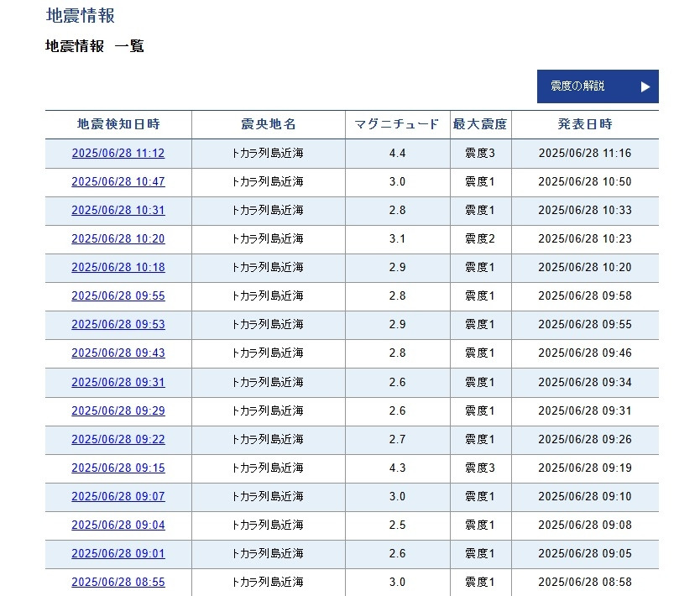The image size is (700, 596).
Task: Open earthquake link 2025/06/28 09:04
Action: (118, 525)
